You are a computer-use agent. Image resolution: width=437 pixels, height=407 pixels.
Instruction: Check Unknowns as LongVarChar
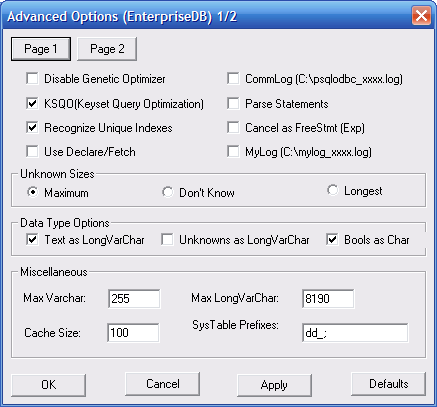coord(167,240)
